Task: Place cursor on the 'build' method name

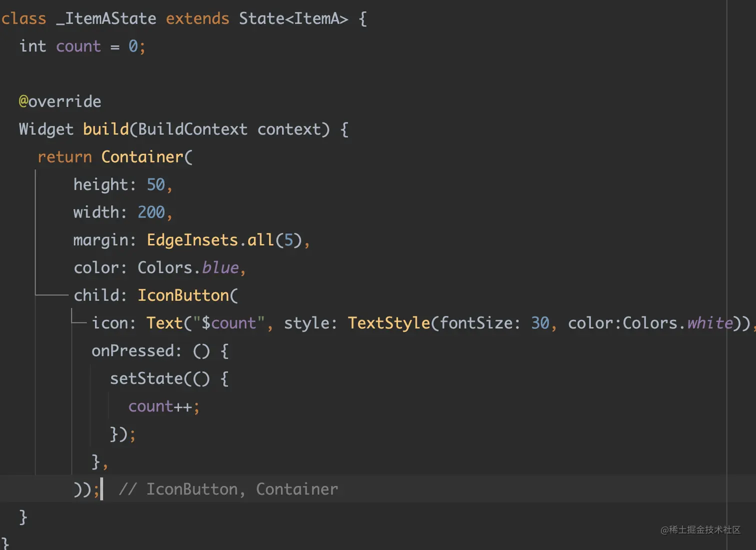Action: click(x=106, y=129)
